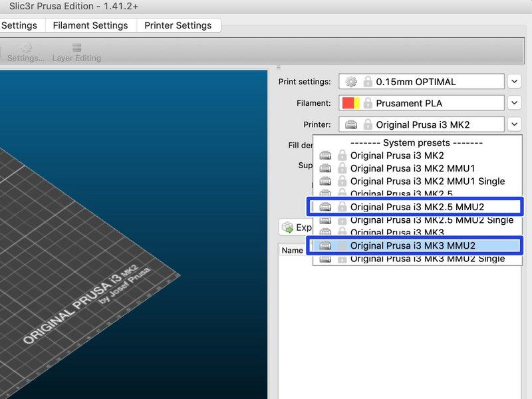Click the System presets header text
This screenshot has height=399, width=532.
416,143
